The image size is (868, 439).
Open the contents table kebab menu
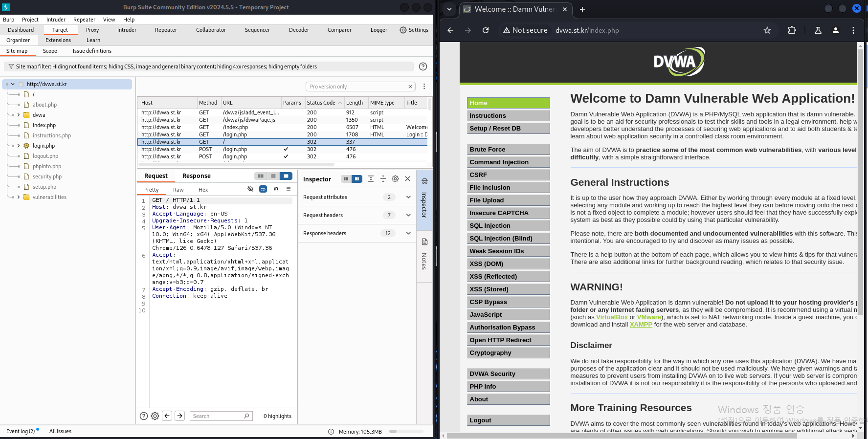pos(424,87)
